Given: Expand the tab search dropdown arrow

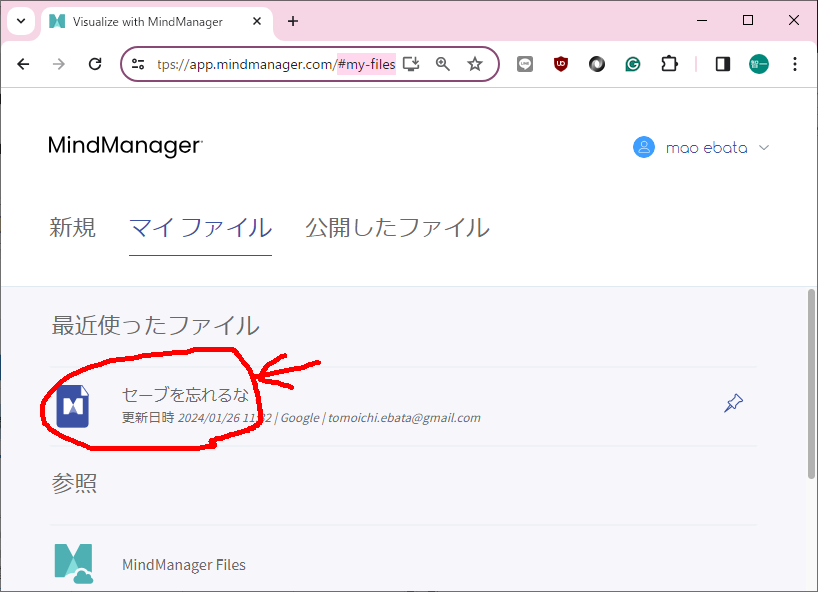Looking at the screenshot, I should (20, 21).
